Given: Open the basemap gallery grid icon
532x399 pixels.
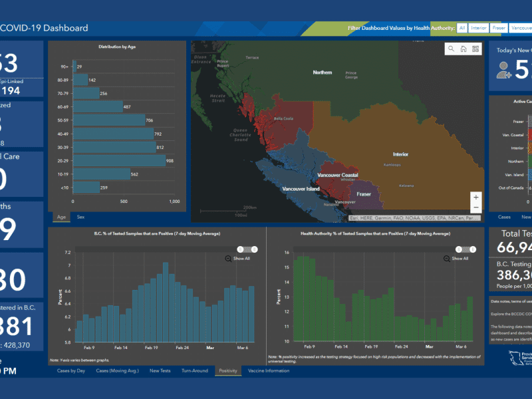Looking at the screenshot, I should (x=475, y=49).
